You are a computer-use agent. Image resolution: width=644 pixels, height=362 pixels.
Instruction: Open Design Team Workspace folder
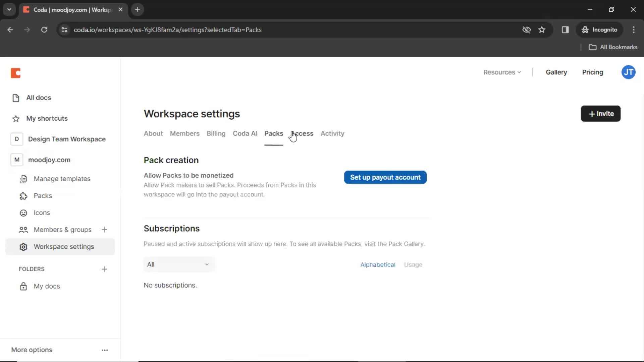tap(66, 139)
